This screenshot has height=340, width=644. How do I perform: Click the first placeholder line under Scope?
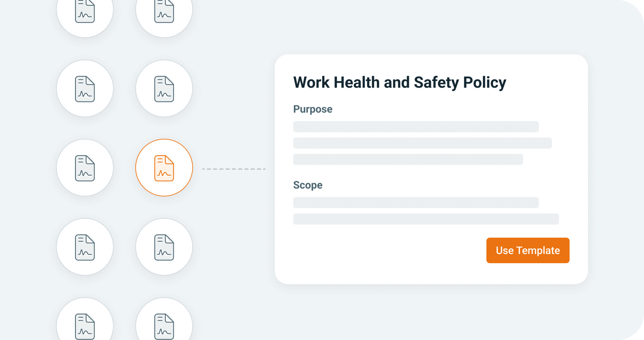coord(416,203)
